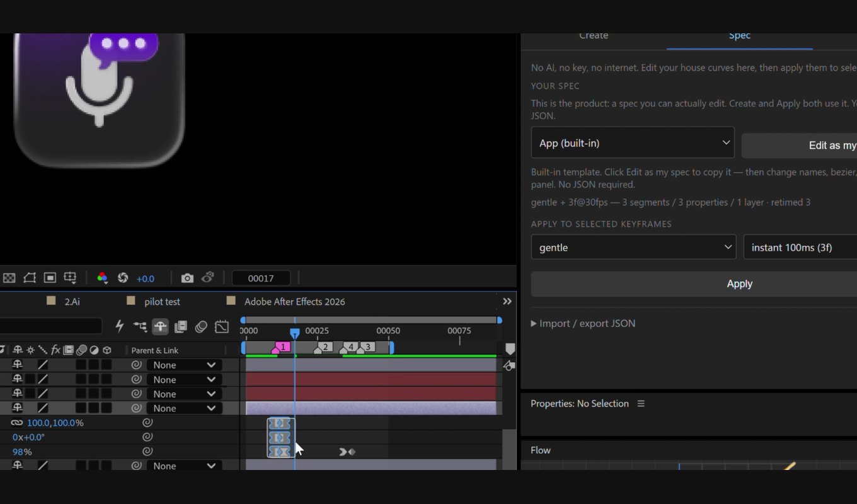Open the Graph Editor
This screenshot has width=857, height=504.
pos(221,326)
